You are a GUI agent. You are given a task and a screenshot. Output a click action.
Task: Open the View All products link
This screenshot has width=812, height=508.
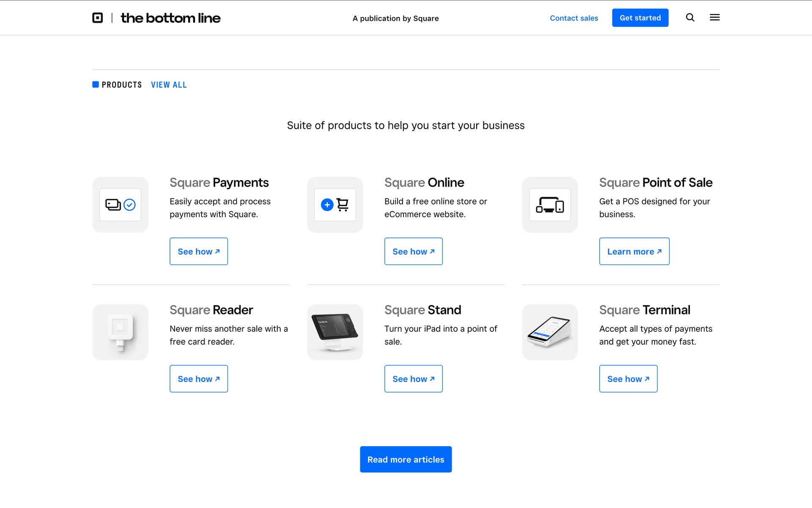click(169, 85)
